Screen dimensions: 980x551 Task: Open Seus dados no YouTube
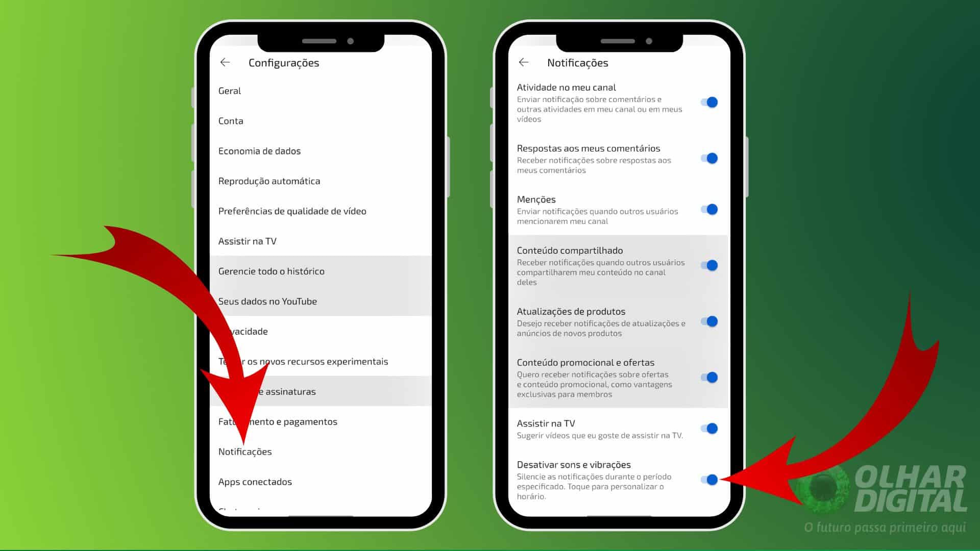[267, 300]
